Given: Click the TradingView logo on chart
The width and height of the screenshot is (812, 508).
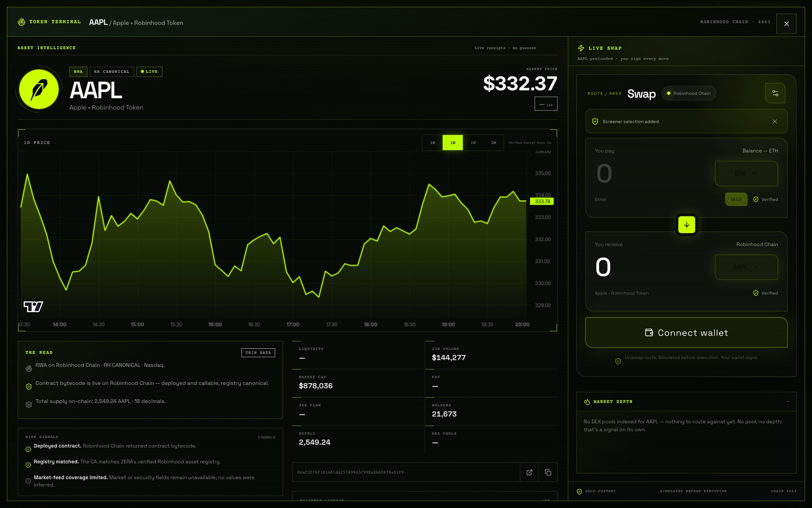Looking at the screenshot, I should (x=33, y=307).
